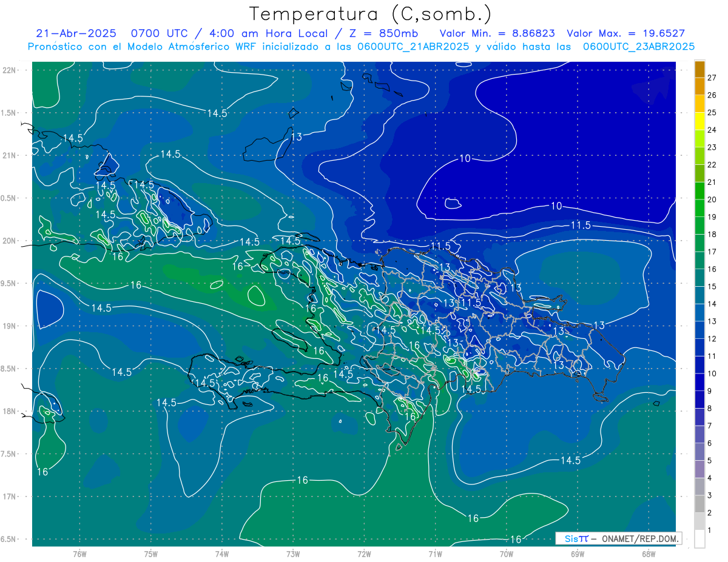Click the longitude axis label 68W
The height and width of the screenshot is (562, 728).
pyautogui.click(x=649, y=554)
